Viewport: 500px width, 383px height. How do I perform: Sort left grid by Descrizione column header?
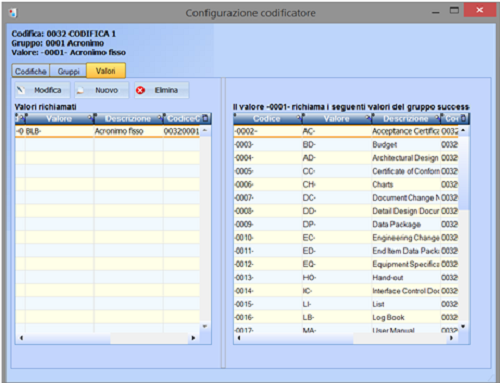click(x=128, y=119)
